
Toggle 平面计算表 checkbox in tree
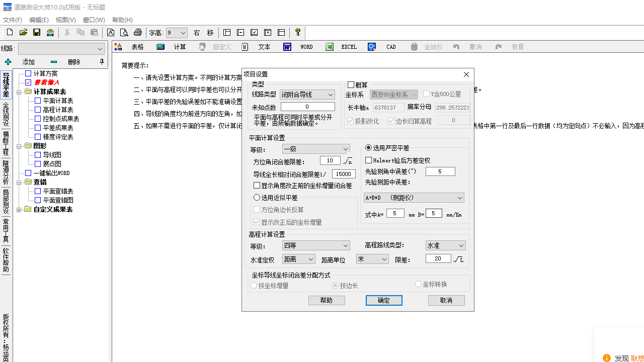click(38, 101)
